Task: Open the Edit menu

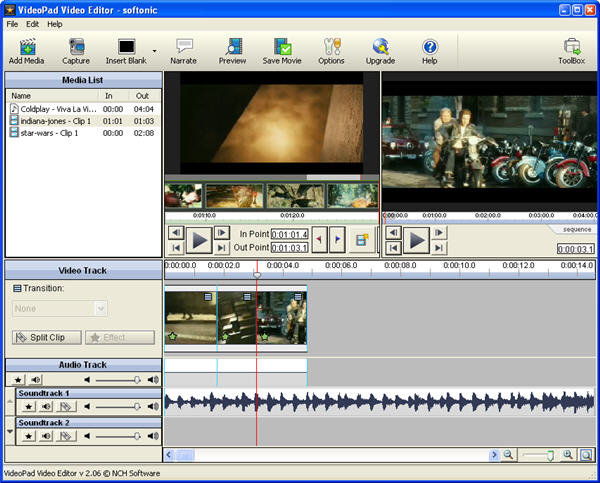Action: (x=33, y=23)
